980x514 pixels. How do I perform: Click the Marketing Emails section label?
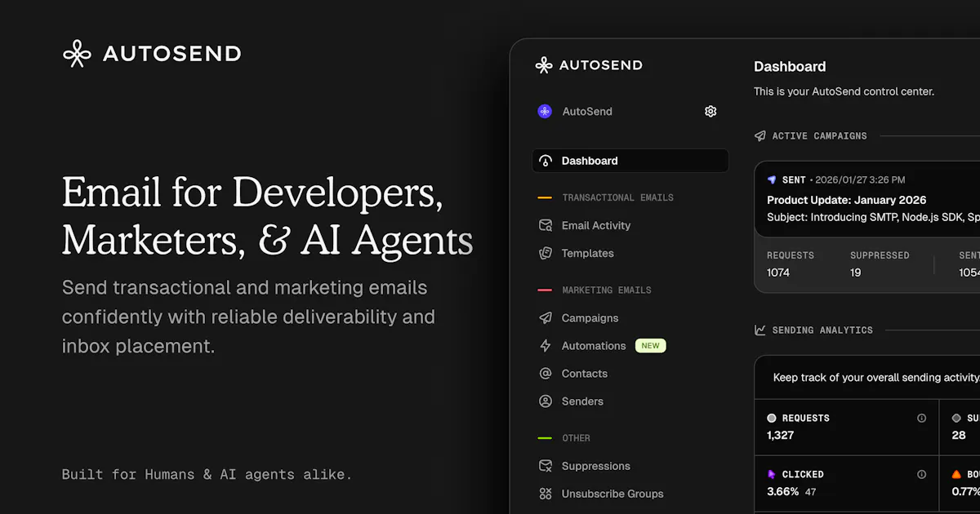click(607, 290)
